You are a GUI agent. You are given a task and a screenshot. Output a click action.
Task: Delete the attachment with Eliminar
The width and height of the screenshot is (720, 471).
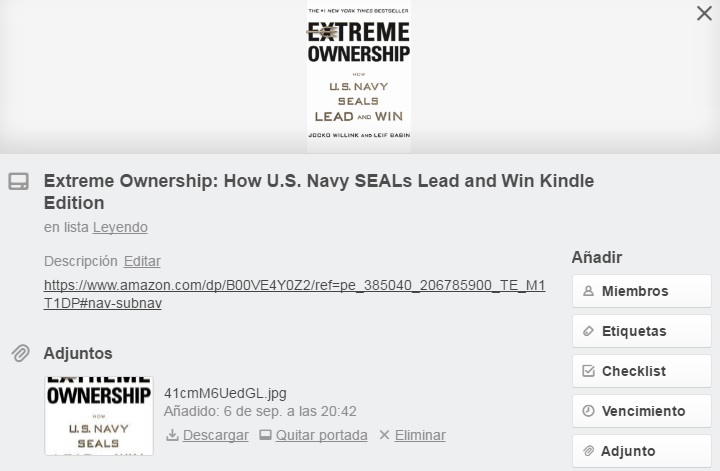coord(420,435)
